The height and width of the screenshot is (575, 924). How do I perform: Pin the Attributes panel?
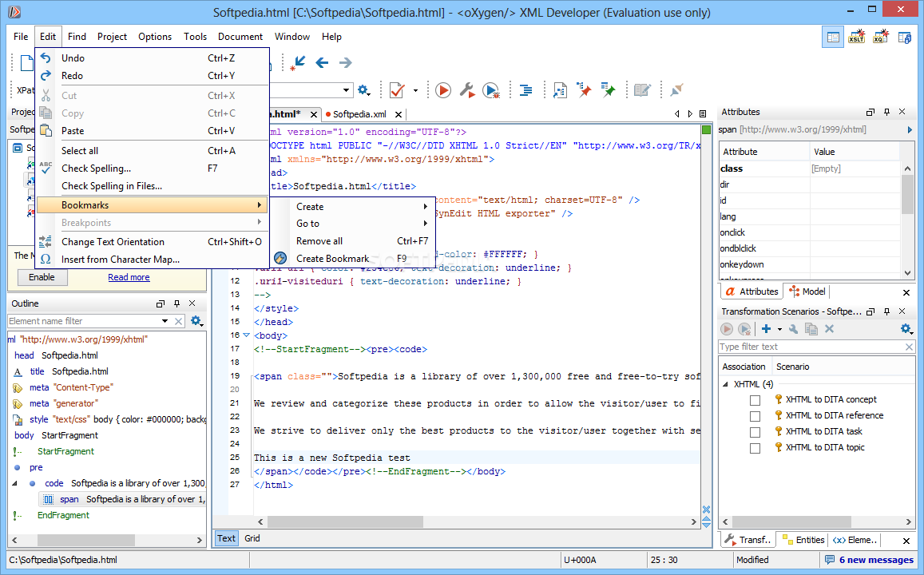887,112
